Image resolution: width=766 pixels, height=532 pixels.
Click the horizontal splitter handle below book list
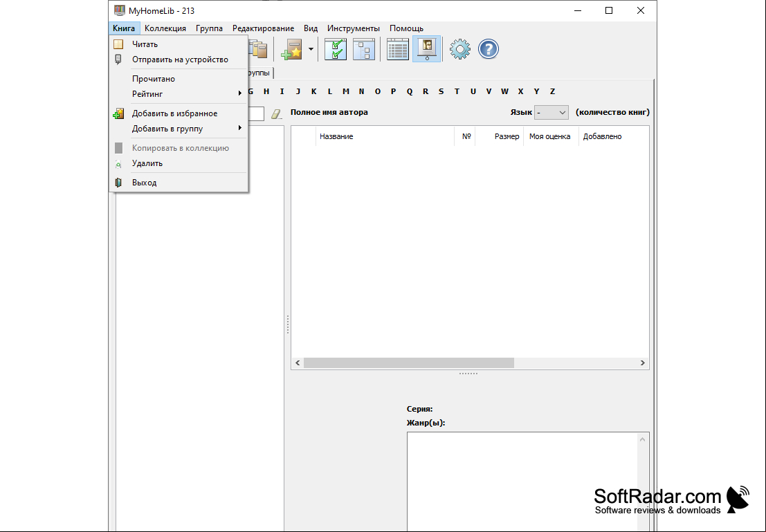(468, 374)
